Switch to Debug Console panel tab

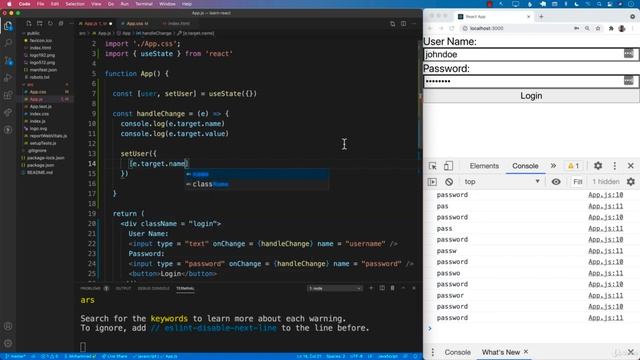[x=153, y=289]
